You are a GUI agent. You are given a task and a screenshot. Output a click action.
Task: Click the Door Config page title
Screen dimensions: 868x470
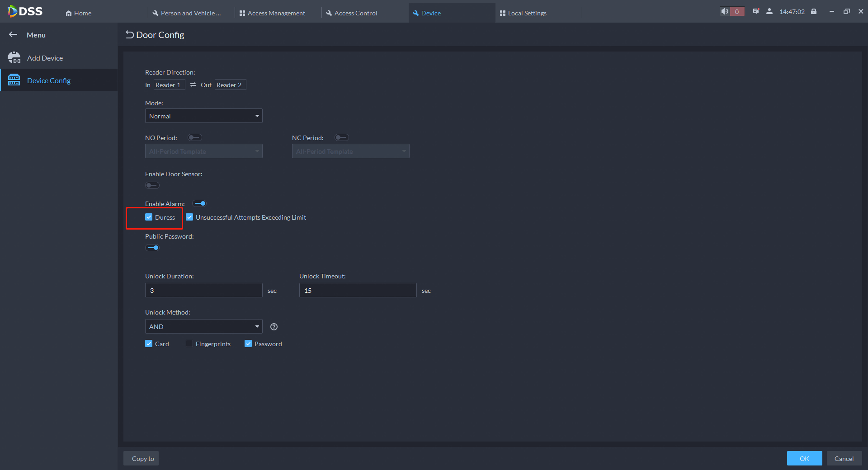pos(160,35)
